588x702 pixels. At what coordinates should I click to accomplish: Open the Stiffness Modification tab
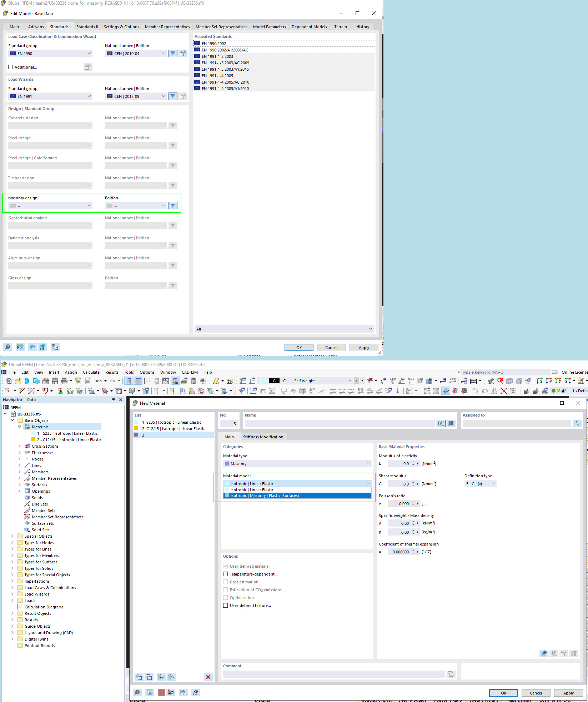[263, 437]
